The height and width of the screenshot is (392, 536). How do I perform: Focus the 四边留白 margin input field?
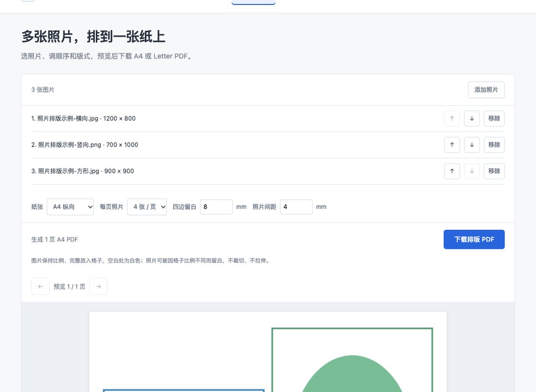tap(216, 207)
